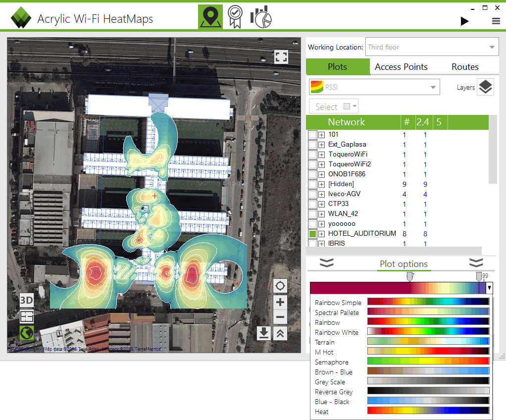Expand the Iveco-AGV network tree node
The width and height of the screenshot is (506, 420).
coord(321,194)
